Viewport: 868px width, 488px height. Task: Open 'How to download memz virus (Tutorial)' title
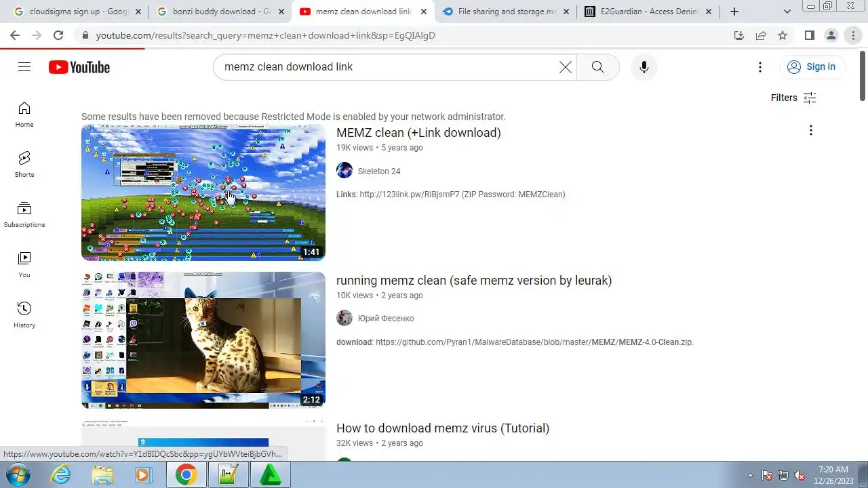[x=443, y=428]
